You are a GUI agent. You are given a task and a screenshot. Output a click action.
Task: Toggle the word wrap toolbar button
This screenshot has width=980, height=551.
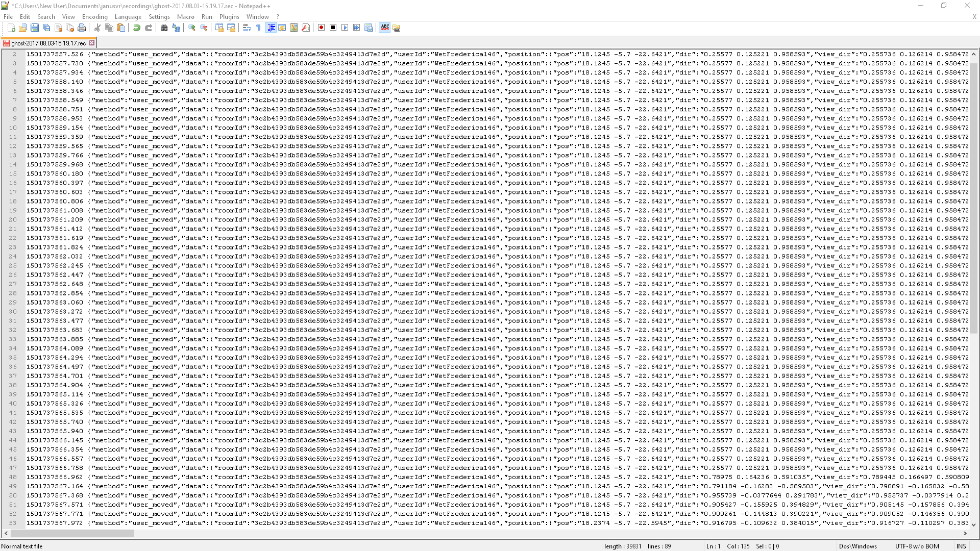pos(247,28)
